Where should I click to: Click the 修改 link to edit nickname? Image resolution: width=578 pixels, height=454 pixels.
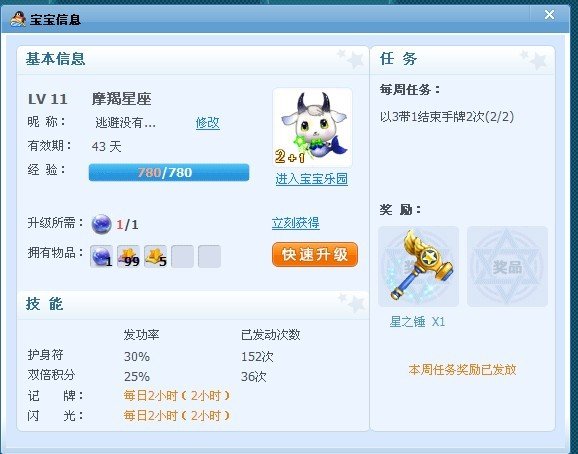[x=208, y=123]
